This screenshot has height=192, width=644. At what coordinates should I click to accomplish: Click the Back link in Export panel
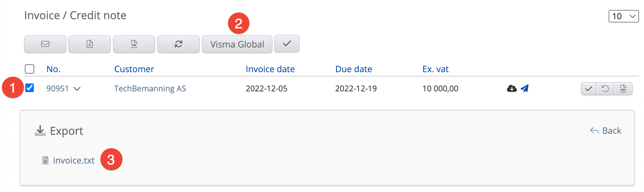[606, 131]
